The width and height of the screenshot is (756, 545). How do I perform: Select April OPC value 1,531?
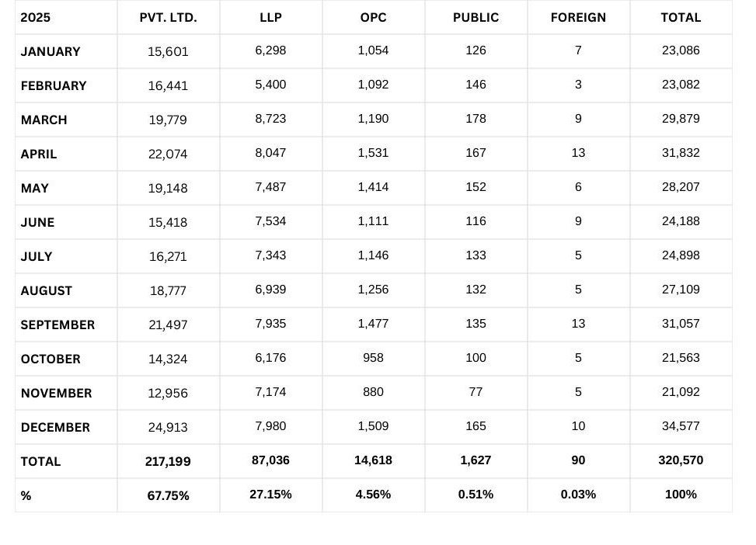(373, 153)
